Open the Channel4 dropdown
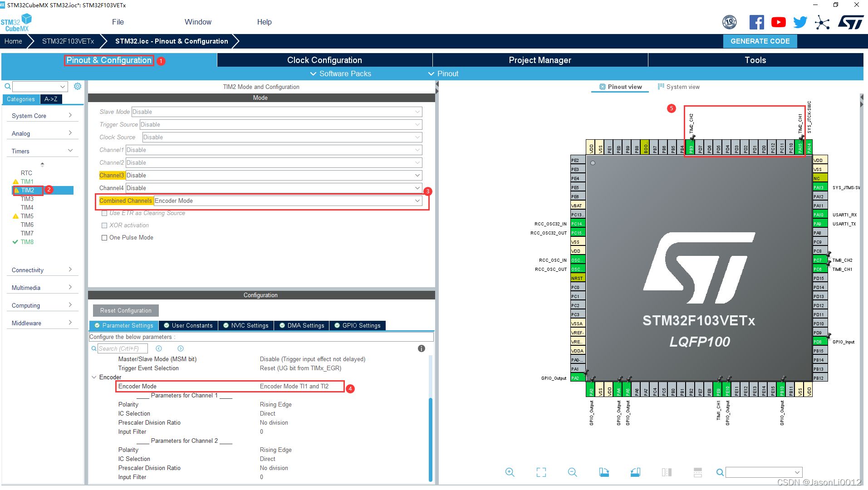The height and width of the screenshot is (490, 868). coord(274,188)
